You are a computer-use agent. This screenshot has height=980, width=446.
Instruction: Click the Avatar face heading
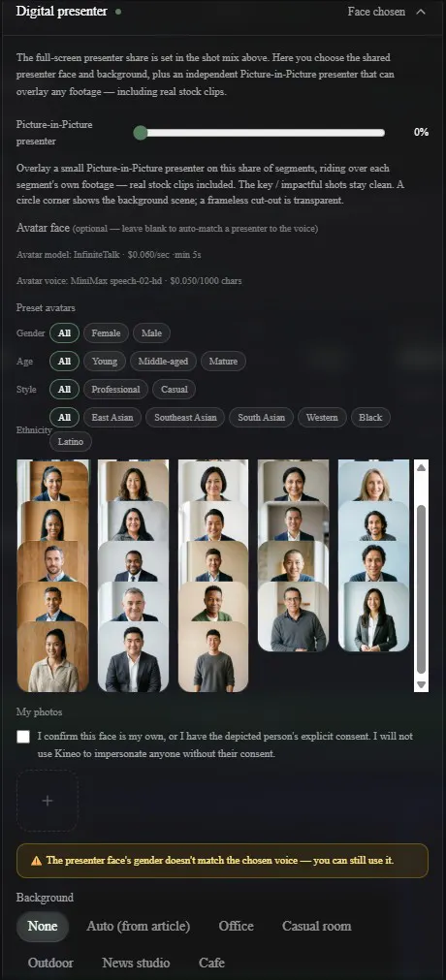[x=44, y=228]
